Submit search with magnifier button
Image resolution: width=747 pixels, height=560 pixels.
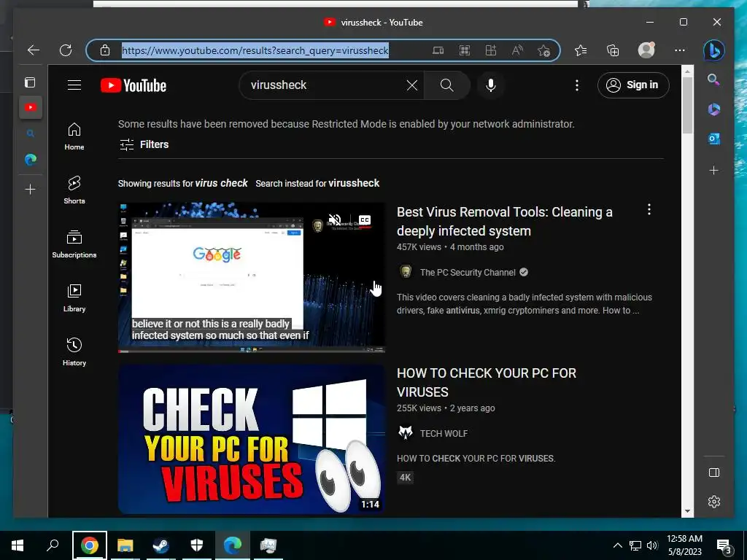[447, 85]
